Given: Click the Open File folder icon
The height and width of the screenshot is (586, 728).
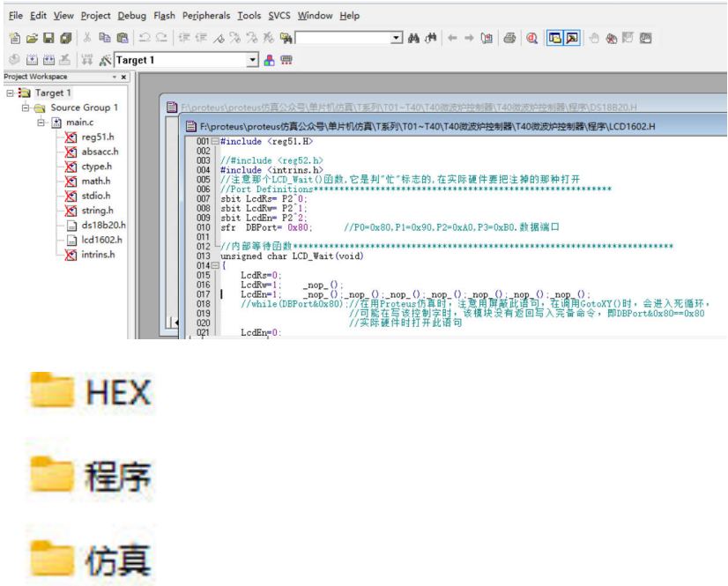Looking at the screenshot, I should point(32,38).
